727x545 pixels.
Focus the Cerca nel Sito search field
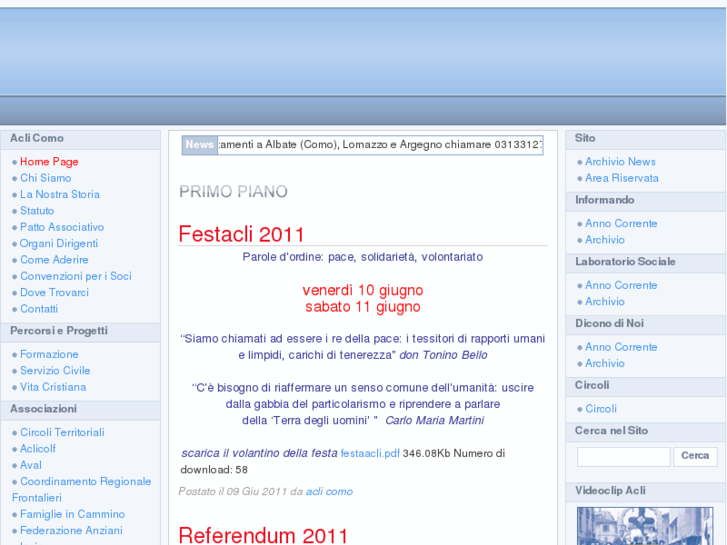[x=624, y=457]
